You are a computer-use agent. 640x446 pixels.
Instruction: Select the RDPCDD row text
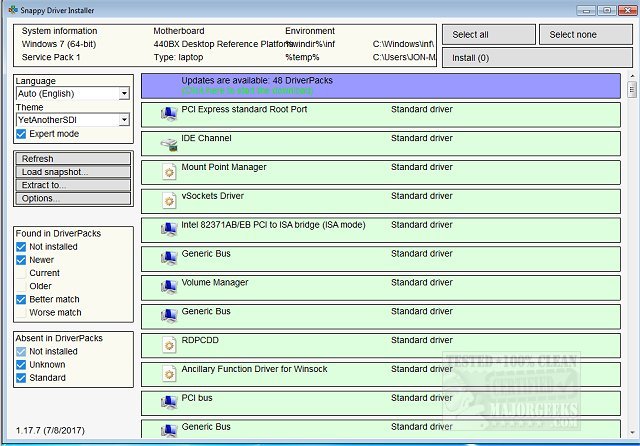click(200, 340)
